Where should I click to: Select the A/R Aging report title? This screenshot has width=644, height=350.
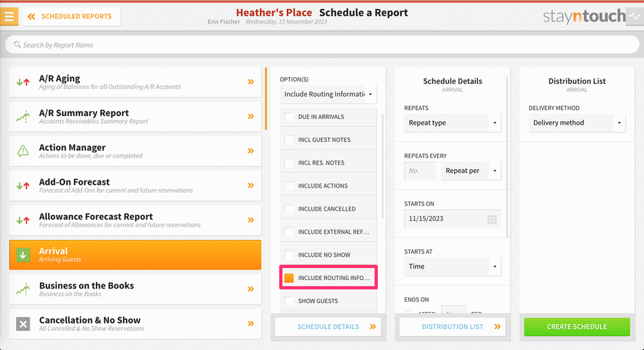pyautogui.click(x=59, y=78)
